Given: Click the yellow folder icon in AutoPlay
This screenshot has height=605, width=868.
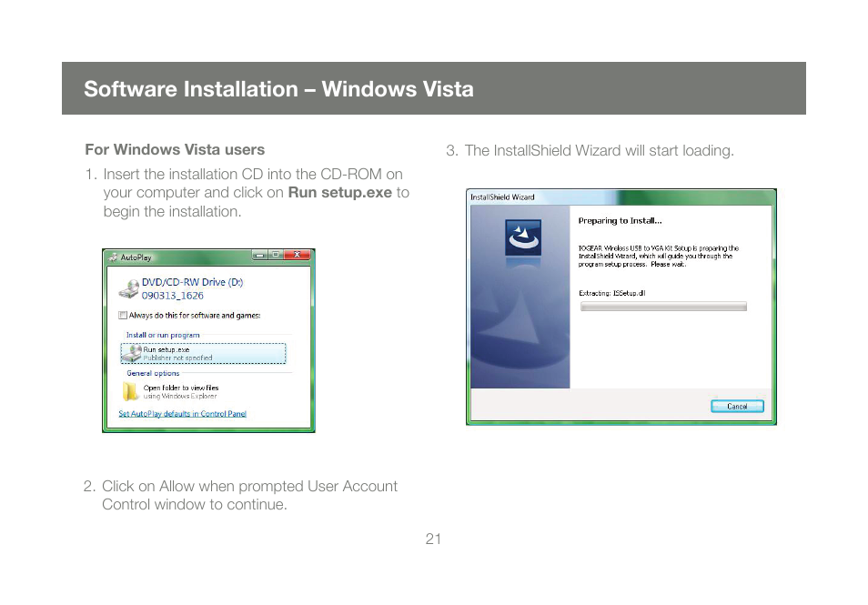Looking at the screenshot, I should click(131, 391).
